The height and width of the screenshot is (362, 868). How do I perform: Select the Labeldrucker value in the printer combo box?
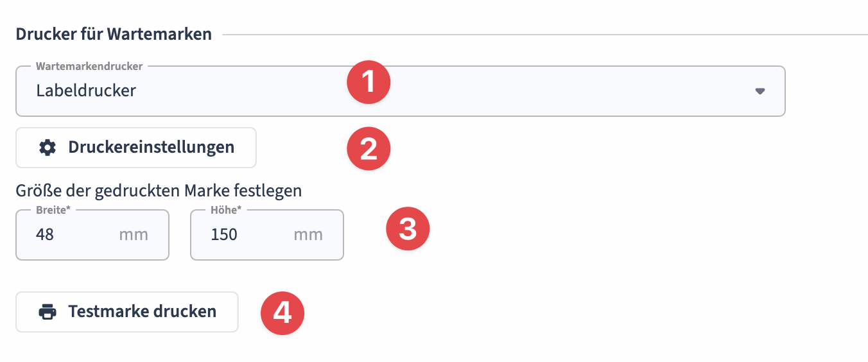click(x=86, y=91)
